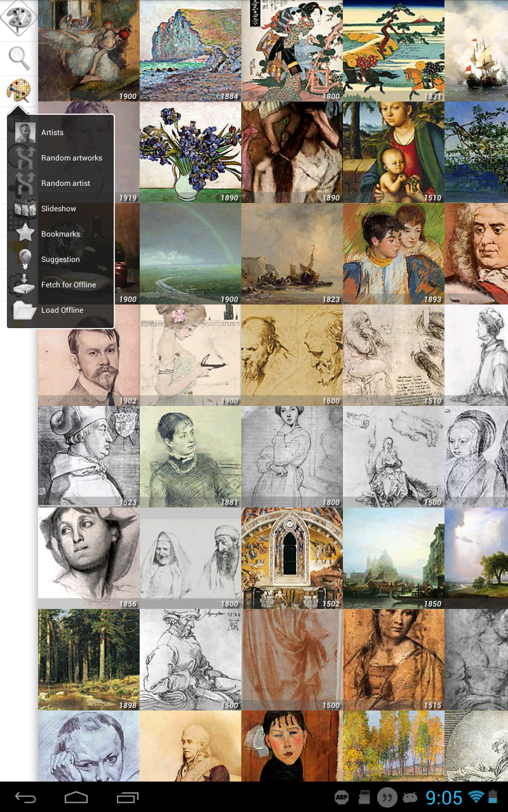
Task: Tap the SD card notification icon
Action: 364,797
